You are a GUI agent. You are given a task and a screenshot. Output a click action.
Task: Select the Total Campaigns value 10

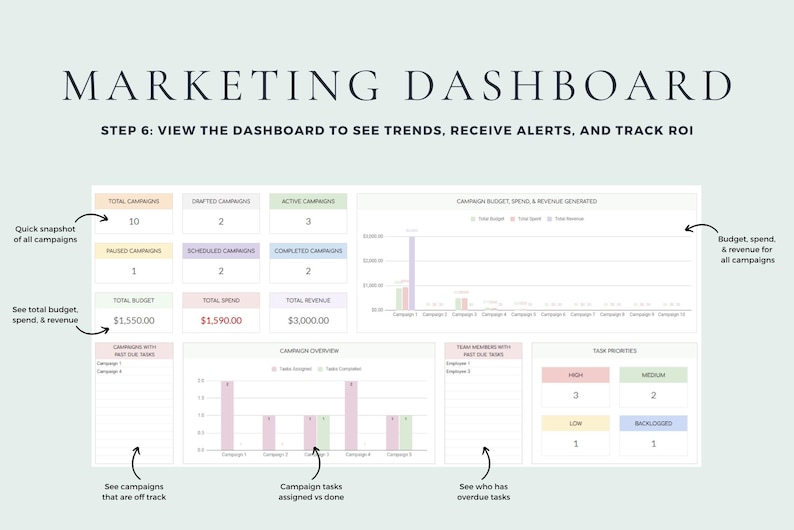pyautogui.click(x=134, y=221)
